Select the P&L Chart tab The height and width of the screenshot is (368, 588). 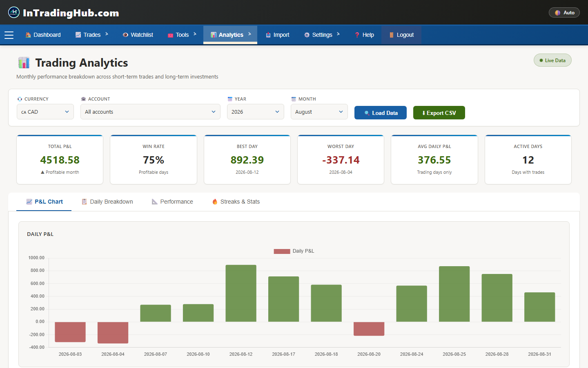[x=44, y=202]
